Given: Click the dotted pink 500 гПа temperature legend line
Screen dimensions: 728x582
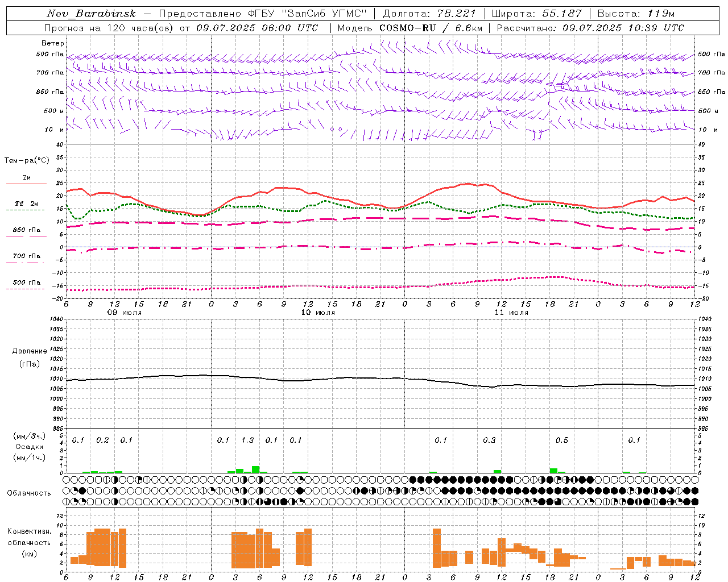Looking at the screenshot, I should [x=26, y=289].
